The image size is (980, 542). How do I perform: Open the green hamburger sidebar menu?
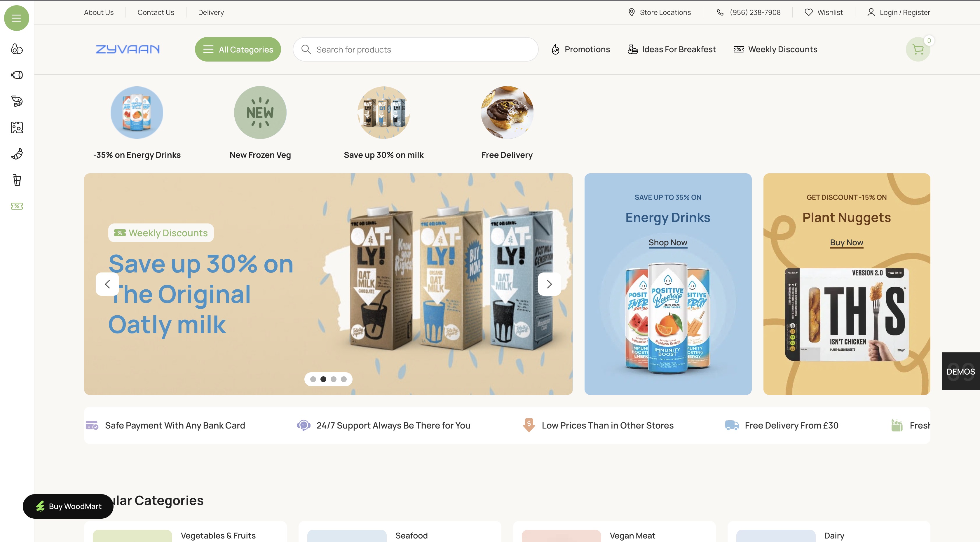pyautogui.click(x=16, y=18)
